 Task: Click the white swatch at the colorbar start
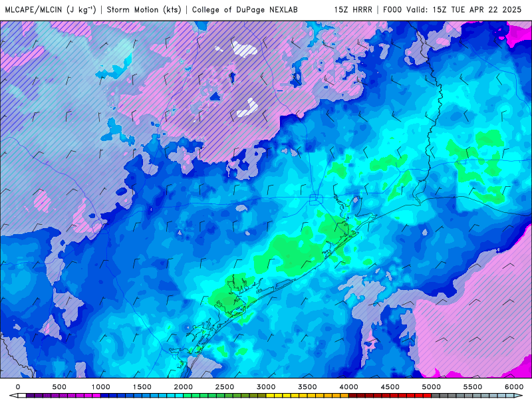click(22, 396)
